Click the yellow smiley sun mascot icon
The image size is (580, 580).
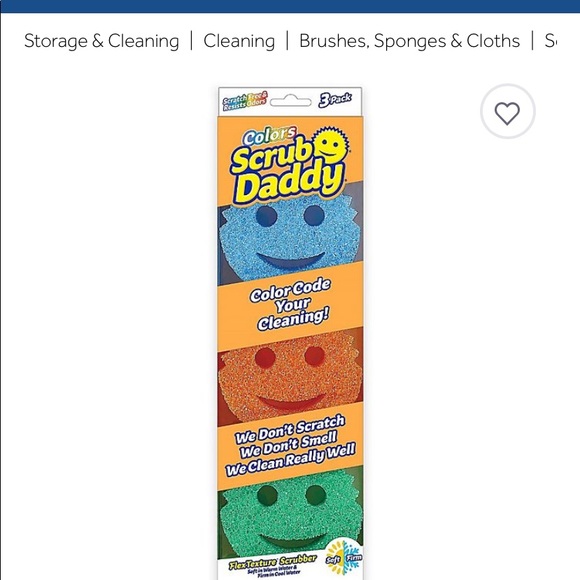click(x=330, y=144)
